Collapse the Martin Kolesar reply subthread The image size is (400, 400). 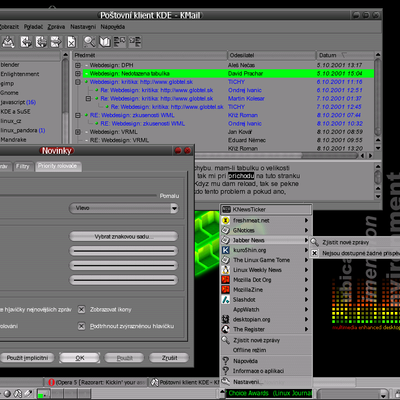point(88,98)
